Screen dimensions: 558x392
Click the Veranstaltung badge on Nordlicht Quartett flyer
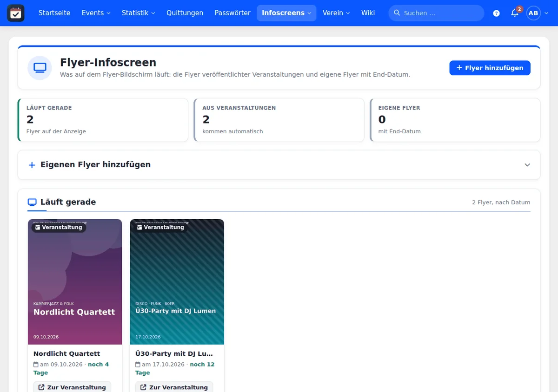coord(59,227)
